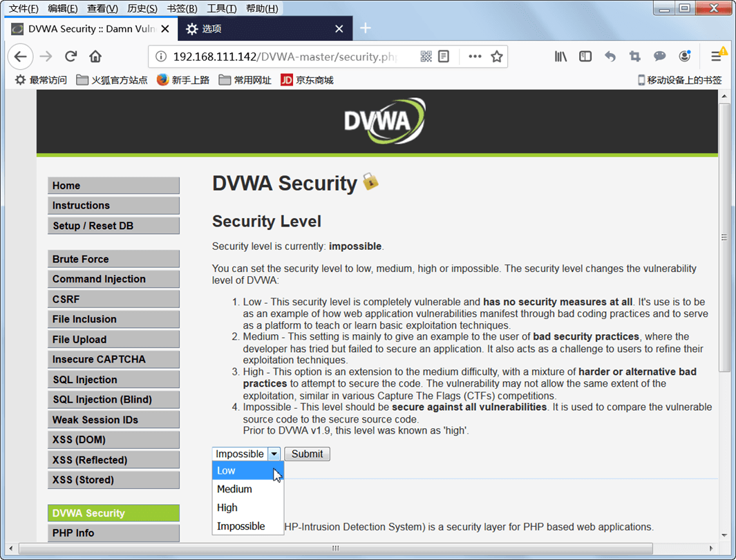The image size is (736, 560).
Task: Select High in the security dropdown
Action: (248, 508)
